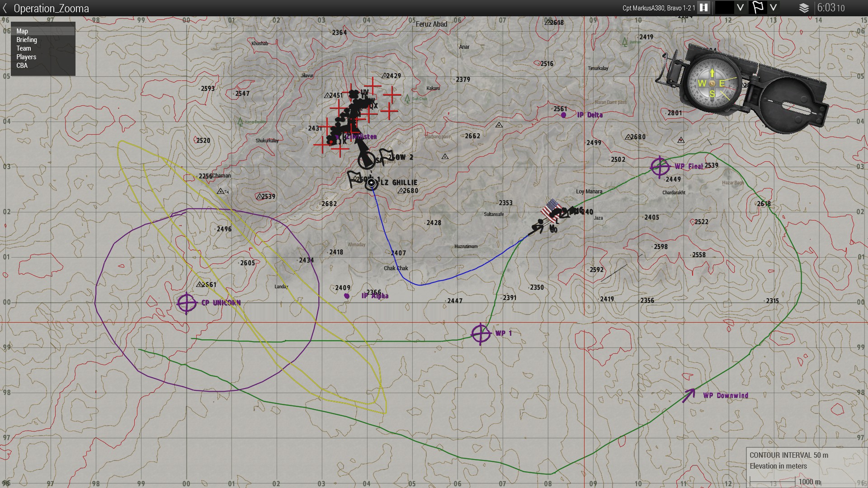Open the CBA entry
Viewport: 868px width, 488px height.
(x=22, y=66)
